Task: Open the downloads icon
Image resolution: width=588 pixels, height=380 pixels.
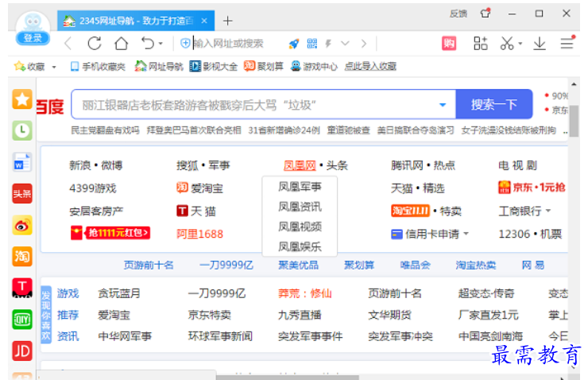Action: (x=540, y=44)
